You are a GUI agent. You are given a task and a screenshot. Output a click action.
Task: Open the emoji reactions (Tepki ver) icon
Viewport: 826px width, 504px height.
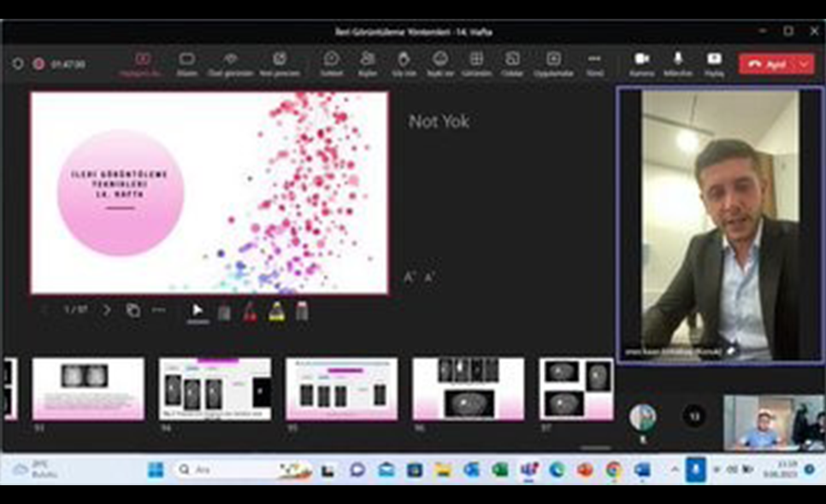440,62
